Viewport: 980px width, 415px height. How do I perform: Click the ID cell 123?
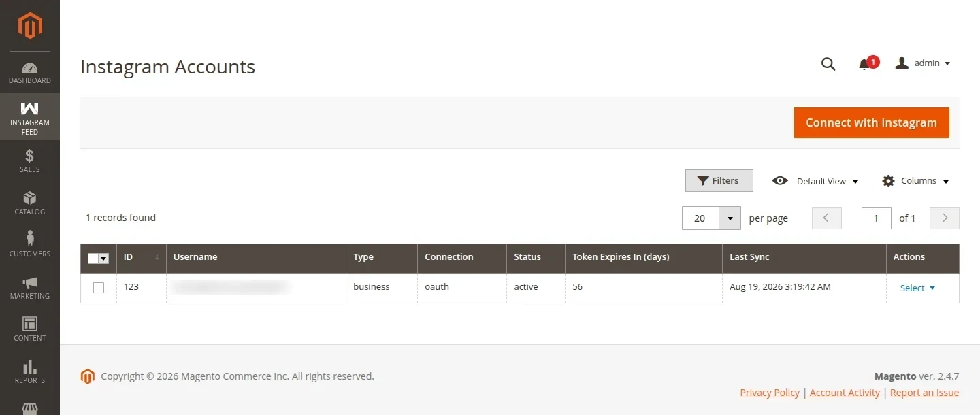(142, 288)
